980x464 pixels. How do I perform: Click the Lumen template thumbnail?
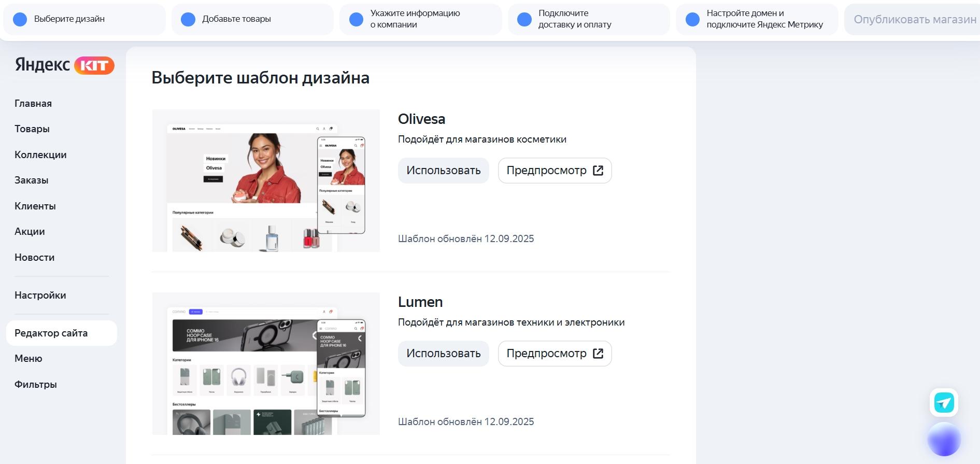(x=266, y=363)
